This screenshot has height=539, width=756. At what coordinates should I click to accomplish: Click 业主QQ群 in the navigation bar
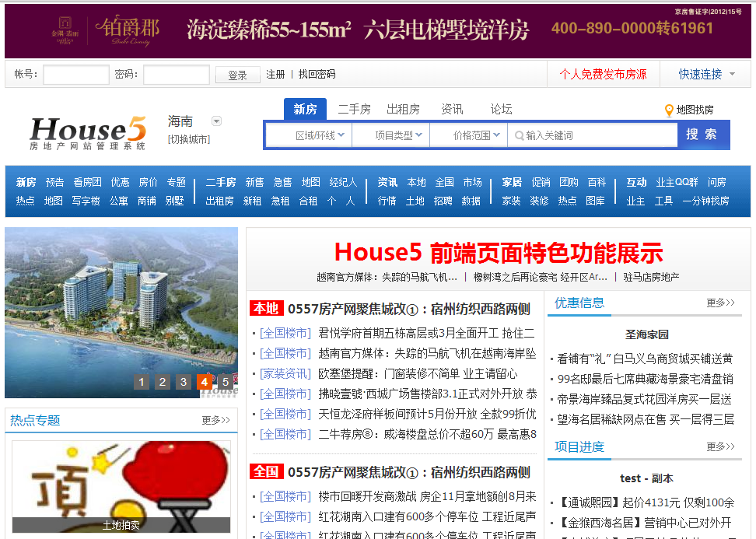[677, 182]
